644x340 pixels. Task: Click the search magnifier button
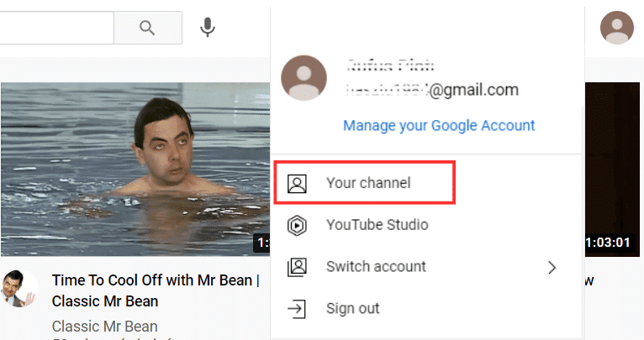pyautogui.click(x=148, y=28)
